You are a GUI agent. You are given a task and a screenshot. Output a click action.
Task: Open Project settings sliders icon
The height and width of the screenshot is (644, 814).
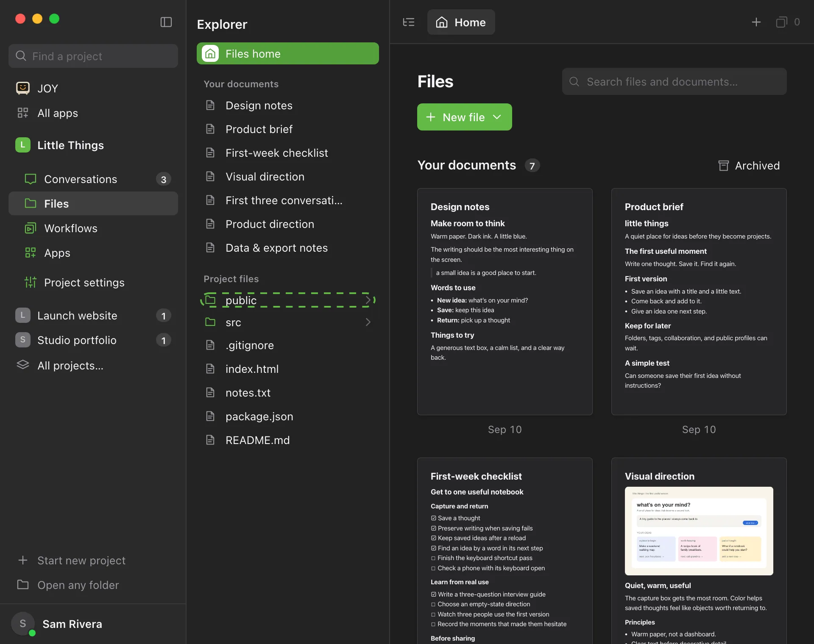[x=31, y=282]
